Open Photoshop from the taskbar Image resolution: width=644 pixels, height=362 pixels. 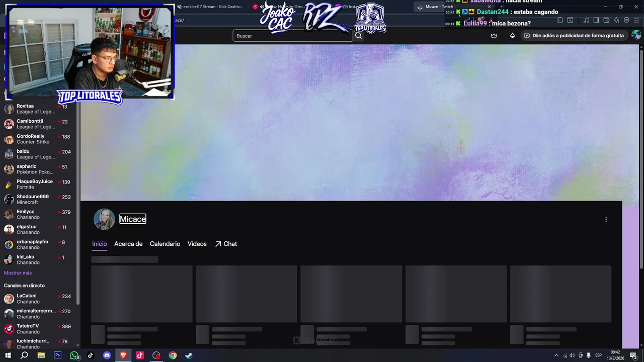coord(57,355)
